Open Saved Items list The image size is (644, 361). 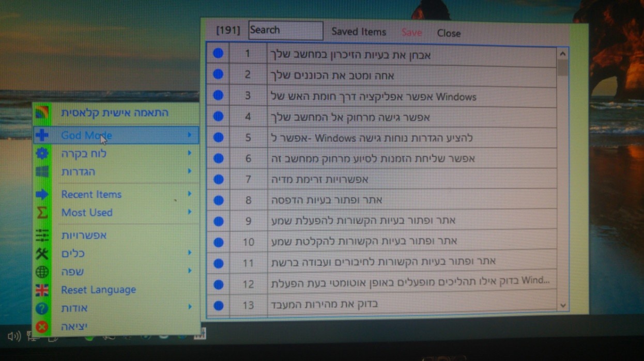click(x=359, y=32)
